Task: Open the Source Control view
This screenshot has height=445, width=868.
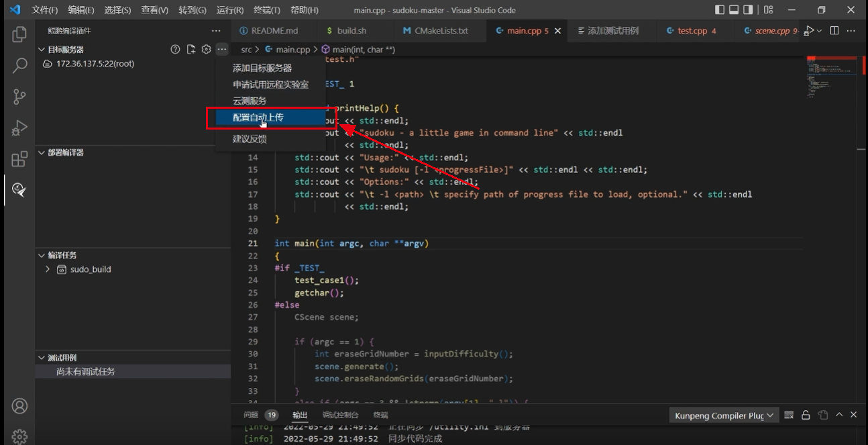Action: pyautogui.click(x=19, y=97)
